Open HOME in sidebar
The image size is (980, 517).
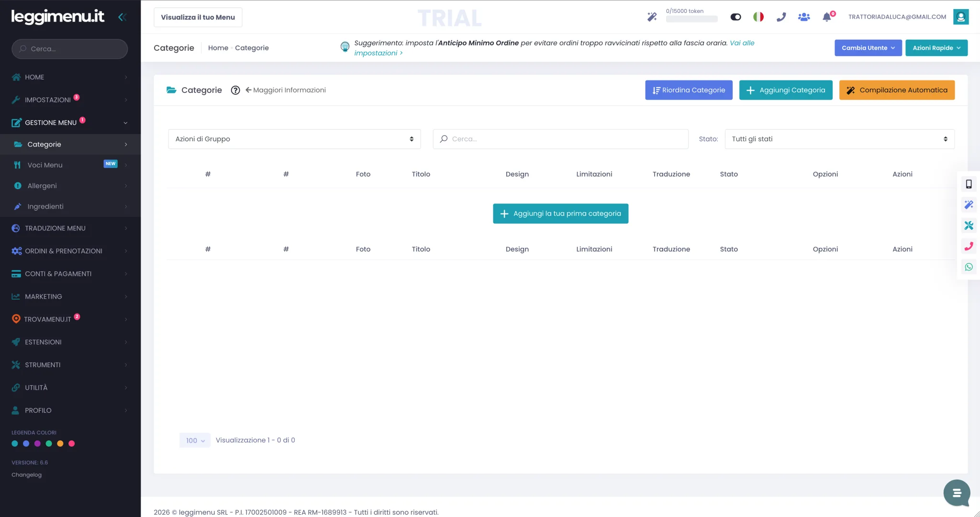click(70, 77)
